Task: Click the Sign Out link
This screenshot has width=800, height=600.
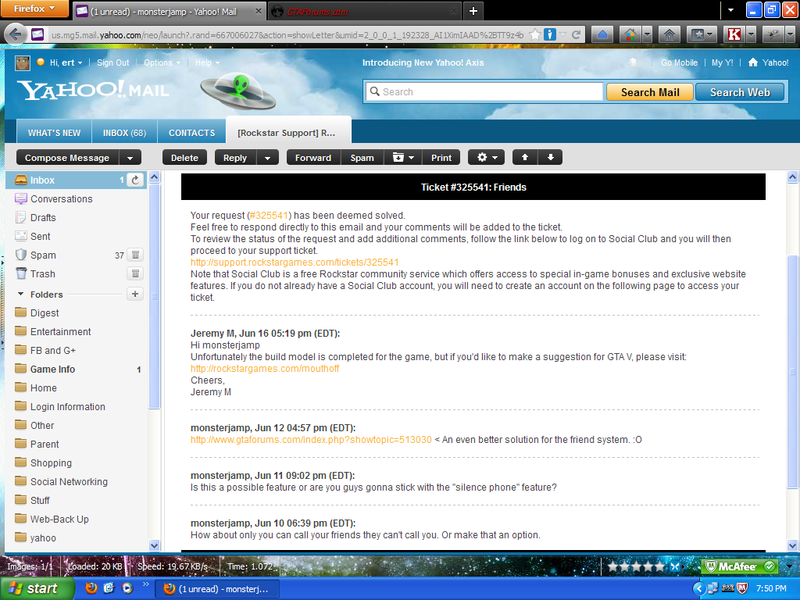Action: pos(113,62)
